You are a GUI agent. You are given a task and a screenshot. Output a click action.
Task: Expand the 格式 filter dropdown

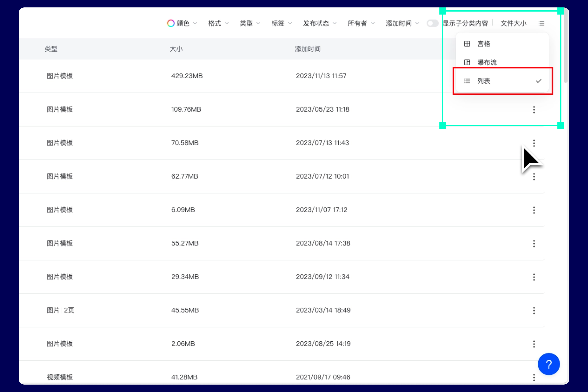pyautogui.click(x=218, y=23)
